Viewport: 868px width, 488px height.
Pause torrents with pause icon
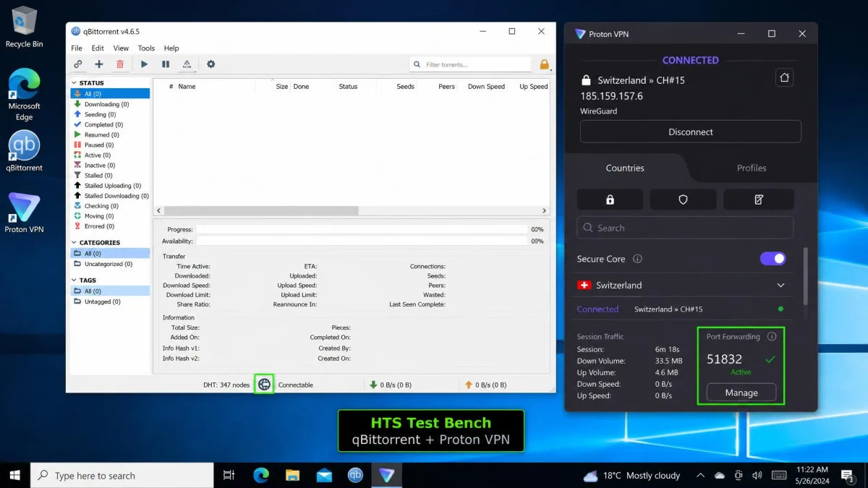point(166,64)
